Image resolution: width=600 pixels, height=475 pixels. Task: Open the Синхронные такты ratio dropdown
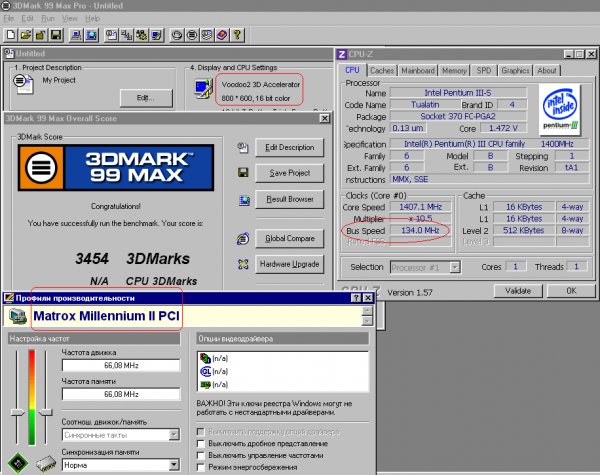[174, 435]
